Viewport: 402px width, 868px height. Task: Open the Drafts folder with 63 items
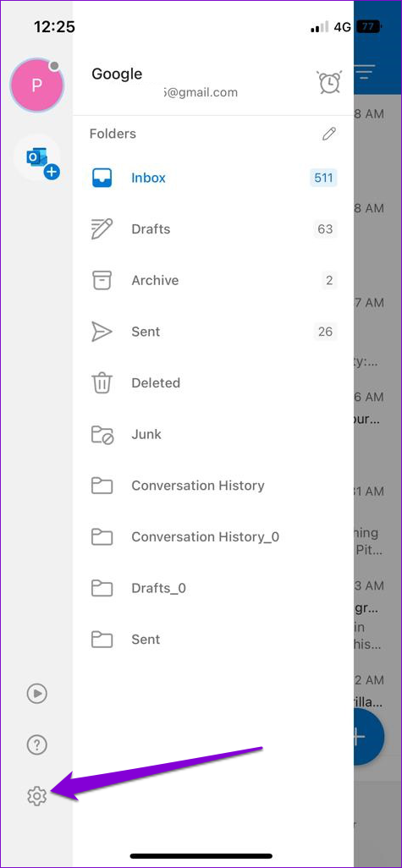(213, 229)
